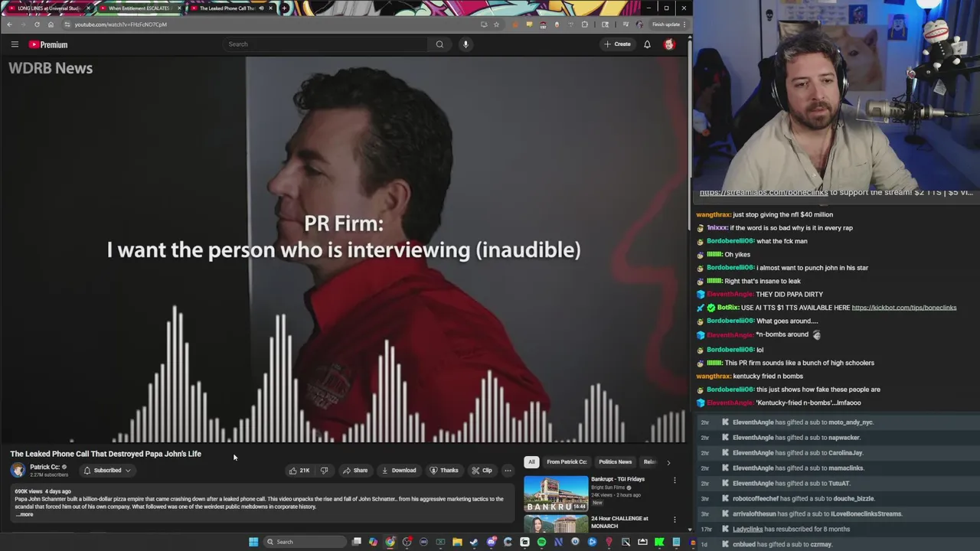980x551 pixels.
Task: Open the kickbot.com tips link in chat
Action: click(904, 308)
